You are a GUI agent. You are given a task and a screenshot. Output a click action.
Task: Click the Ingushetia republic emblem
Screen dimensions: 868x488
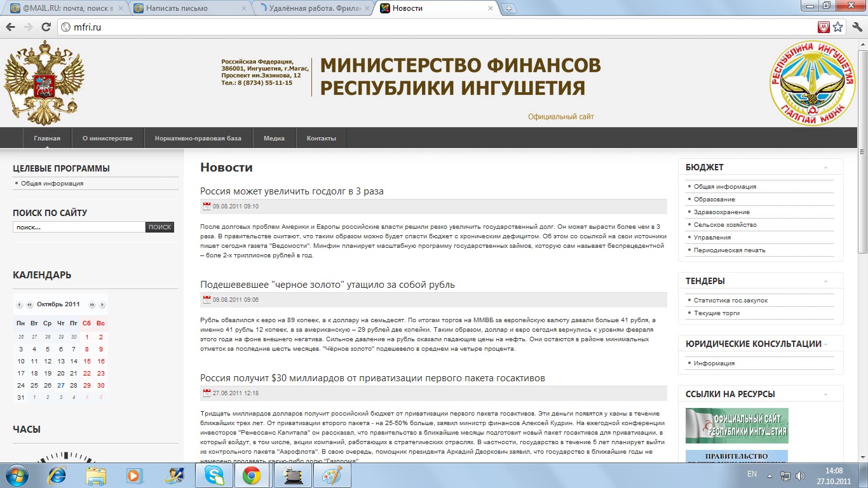point(813,83)
